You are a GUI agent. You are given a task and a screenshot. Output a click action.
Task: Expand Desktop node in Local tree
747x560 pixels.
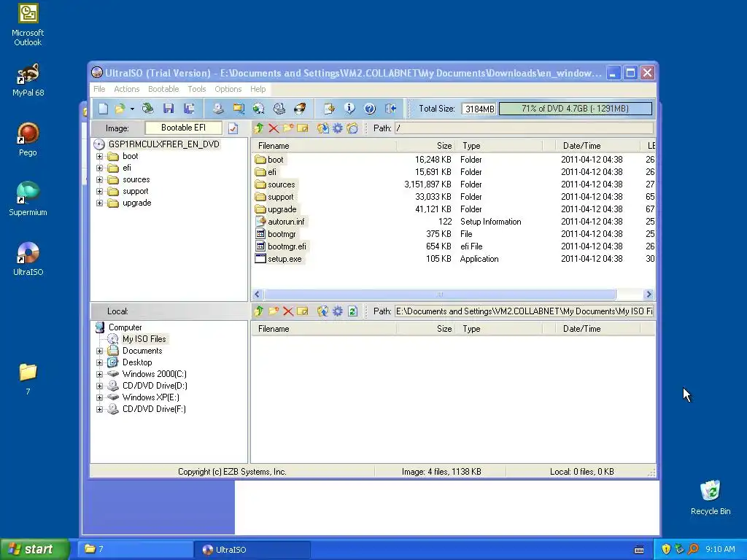click(x=99, y=362)
